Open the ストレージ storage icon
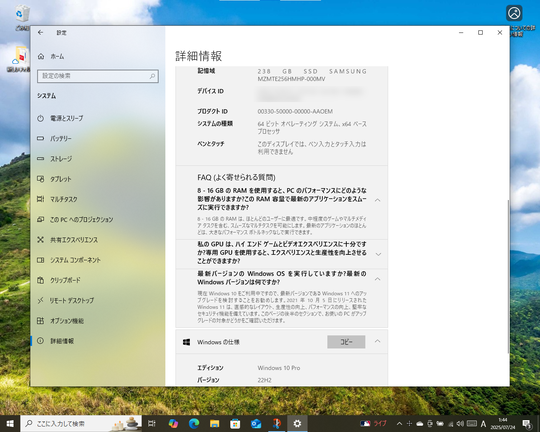 (40, 159)
